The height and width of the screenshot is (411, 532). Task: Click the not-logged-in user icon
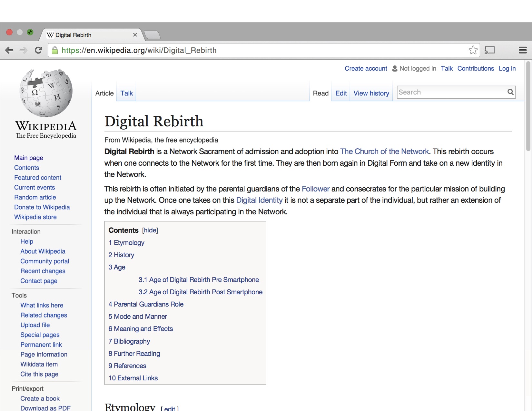[x=395, y=69]
